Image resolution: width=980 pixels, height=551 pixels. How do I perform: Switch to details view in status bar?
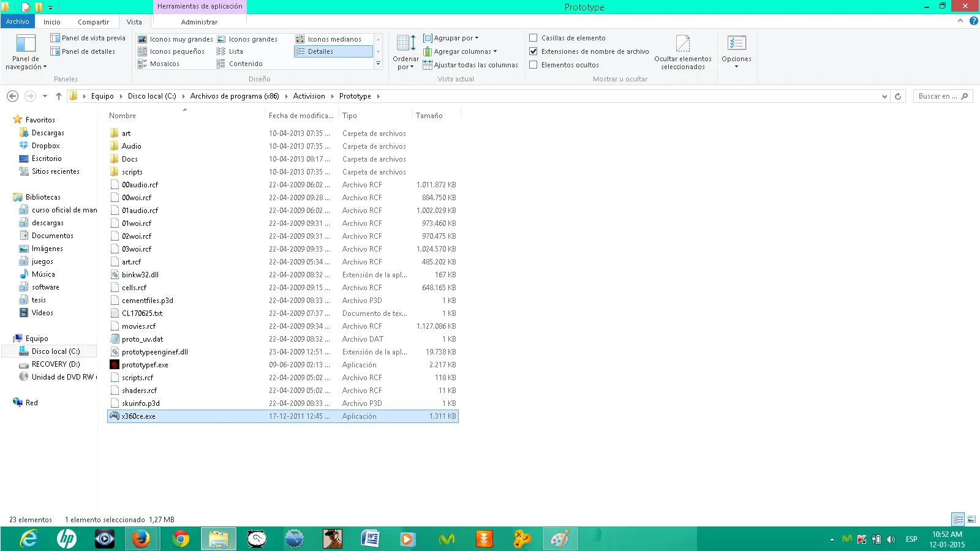pyautogui.click(x=958, y=519)
